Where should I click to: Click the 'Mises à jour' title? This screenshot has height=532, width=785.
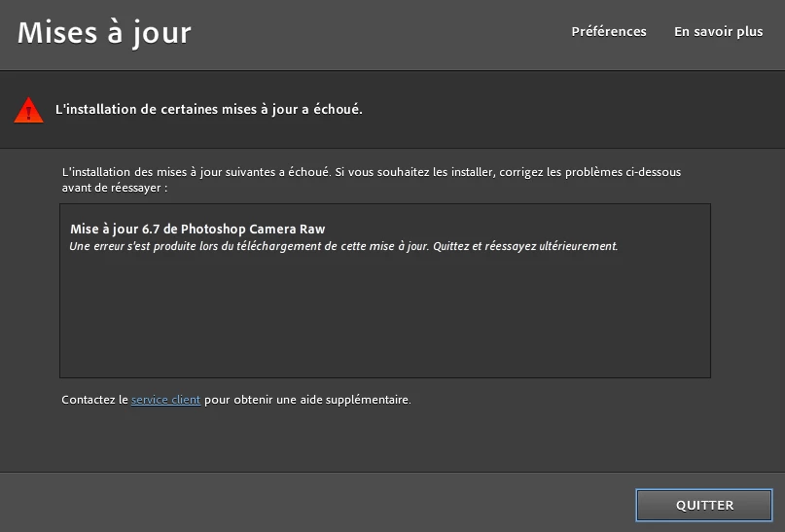[x=104, y=33]
